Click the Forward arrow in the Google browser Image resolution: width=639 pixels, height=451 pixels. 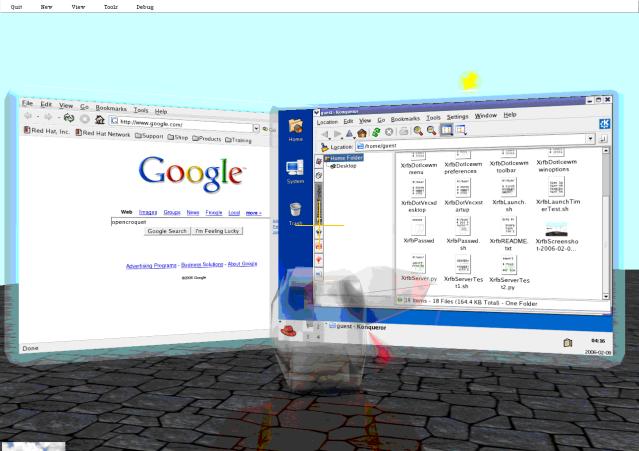coord(48,117)
